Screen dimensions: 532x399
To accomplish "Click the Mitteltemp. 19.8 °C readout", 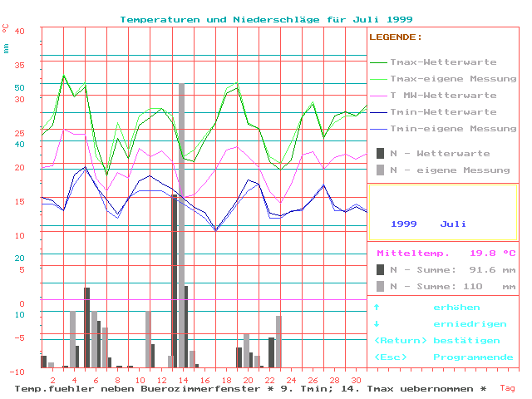I will 446,254.
